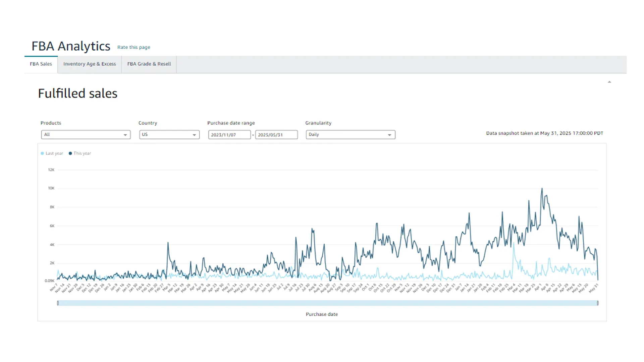Image resolution: width=644 pixels, height=362 pixels.
Task: Click the This year dark-blue legend dot
Action: (70, 154)
